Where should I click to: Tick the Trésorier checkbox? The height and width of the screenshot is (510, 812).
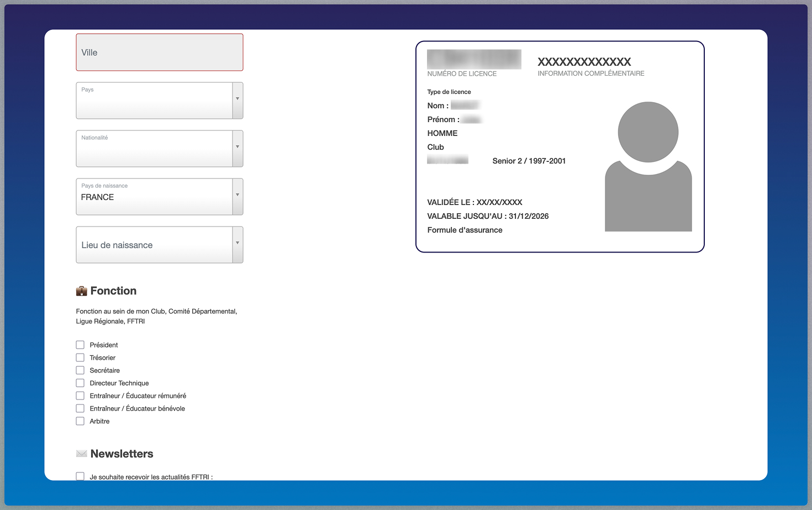coord(80,357)
